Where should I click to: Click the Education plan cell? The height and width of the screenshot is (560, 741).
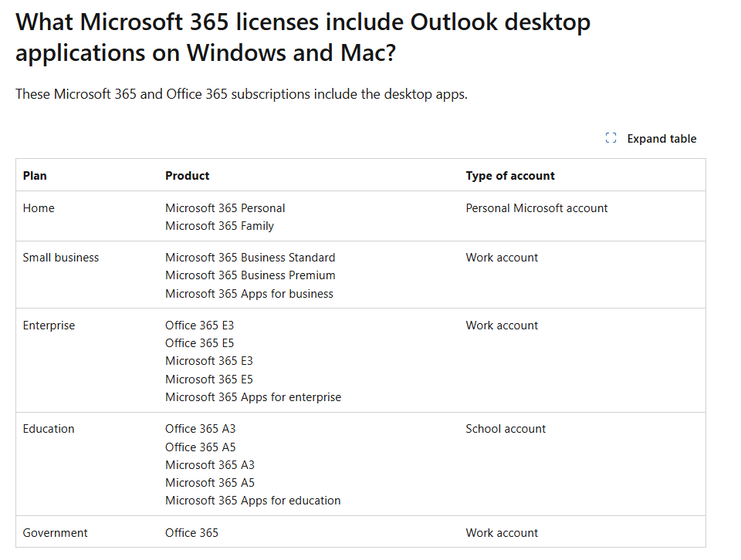49,429
